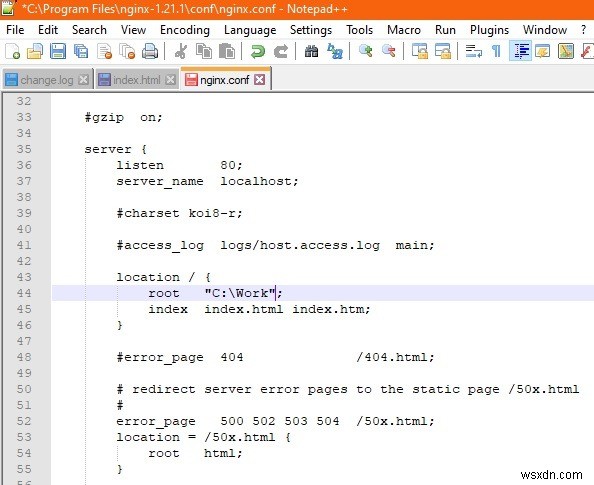The width and height of the screenshot is (594, 485).
Task: Toggle the Synchronize Horizontal Scrolling icon
Action: tap(443, 51)
